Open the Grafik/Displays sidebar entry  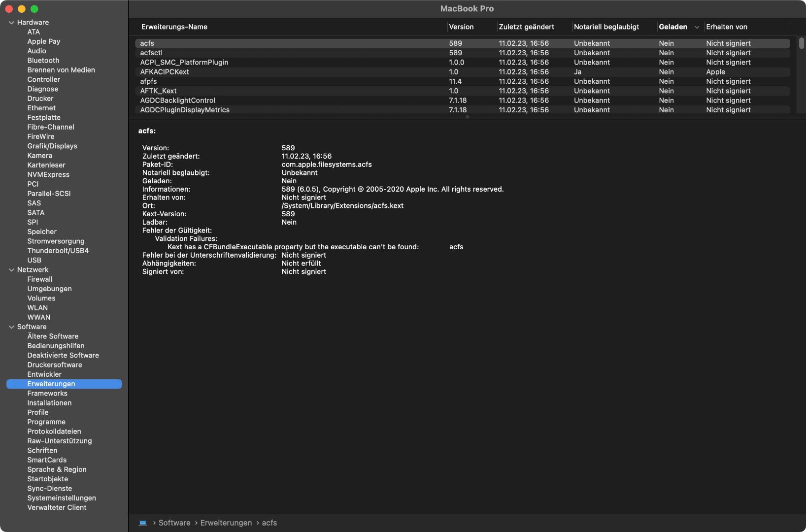coord(52,146)
